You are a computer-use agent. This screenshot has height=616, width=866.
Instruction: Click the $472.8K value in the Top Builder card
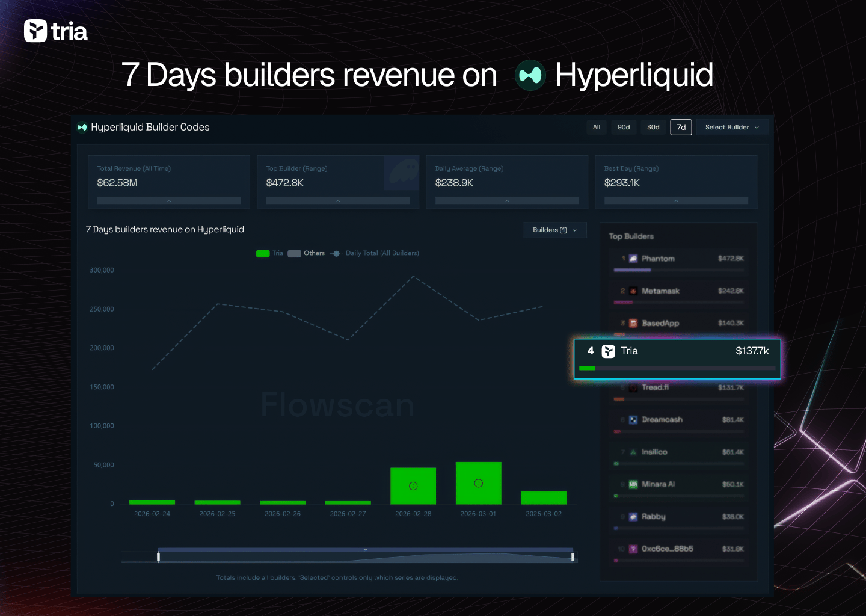click(285, 183)
